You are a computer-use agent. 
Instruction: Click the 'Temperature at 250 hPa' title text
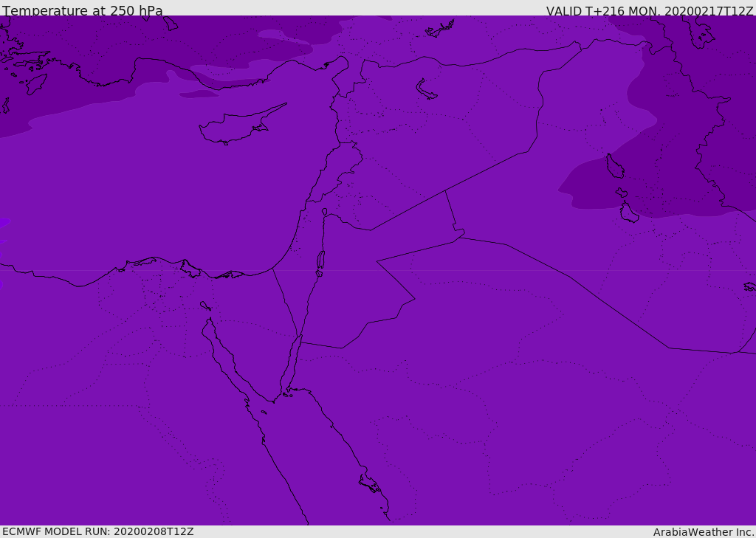pos(83,10)
